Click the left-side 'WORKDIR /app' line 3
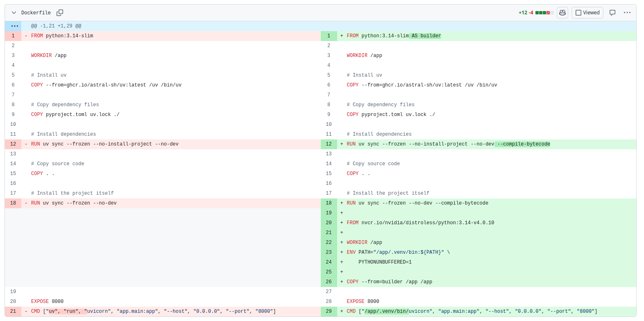This screenshot has height=321, width=644. (49, 55)
